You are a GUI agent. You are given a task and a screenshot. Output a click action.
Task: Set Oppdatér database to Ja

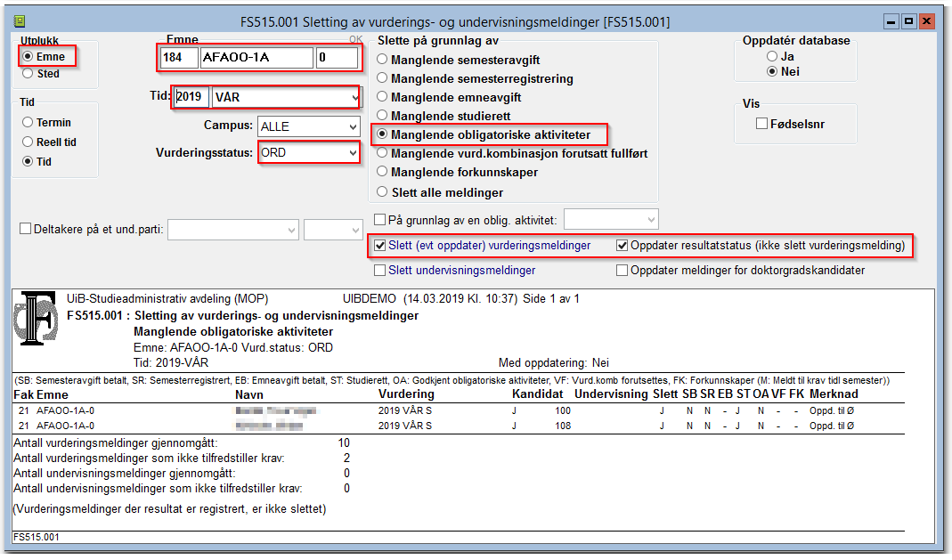tap(773, 56)
